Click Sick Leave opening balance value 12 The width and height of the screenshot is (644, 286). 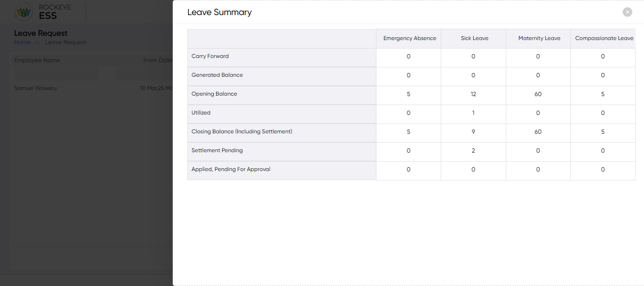tap(473, 94)
